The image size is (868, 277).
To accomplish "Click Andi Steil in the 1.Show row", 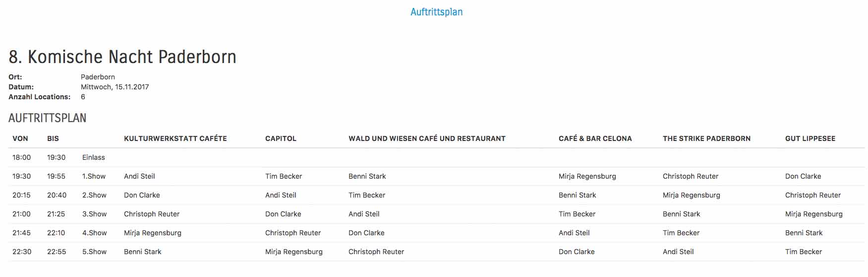I will coord(139,176).
